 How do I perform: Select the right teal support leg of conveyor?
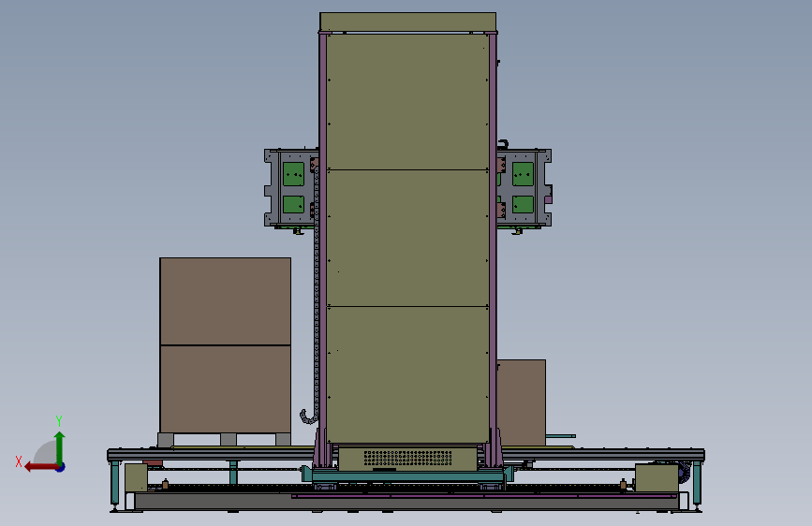point(697,483)
